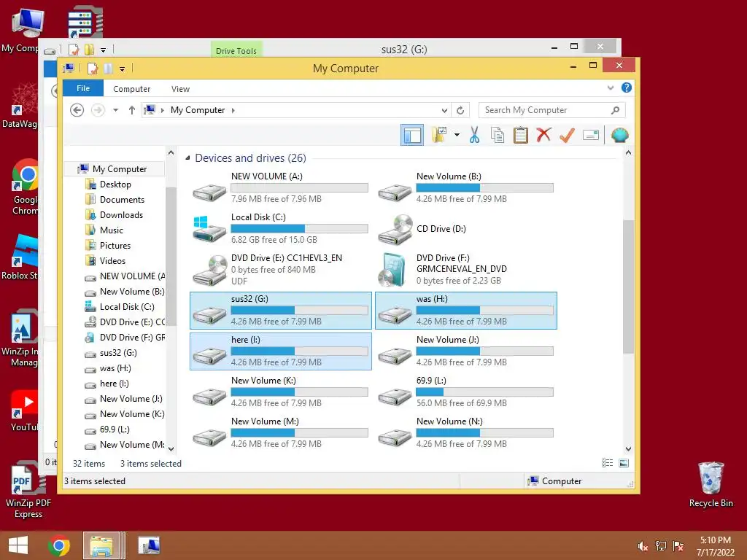Click the red X Delete icon
The width and height of the screenshot is (747, 560).
tap(543, 135)
